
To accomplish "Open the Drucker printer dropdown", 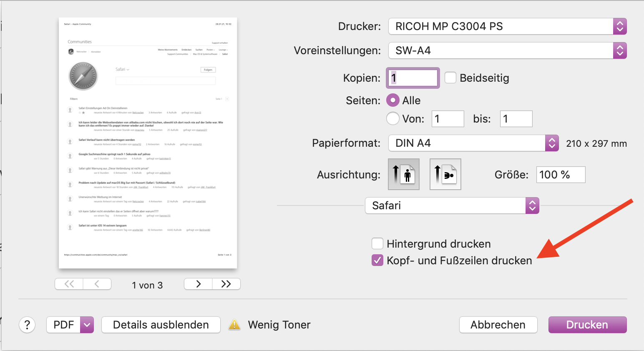I will pyautogui.click(x=507, y=26).
